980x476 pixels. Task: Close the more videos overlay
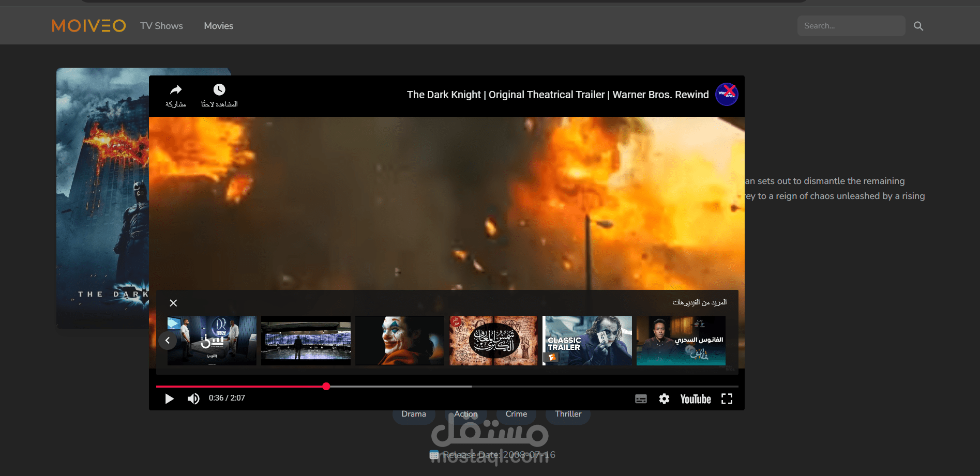coord(173,303)
